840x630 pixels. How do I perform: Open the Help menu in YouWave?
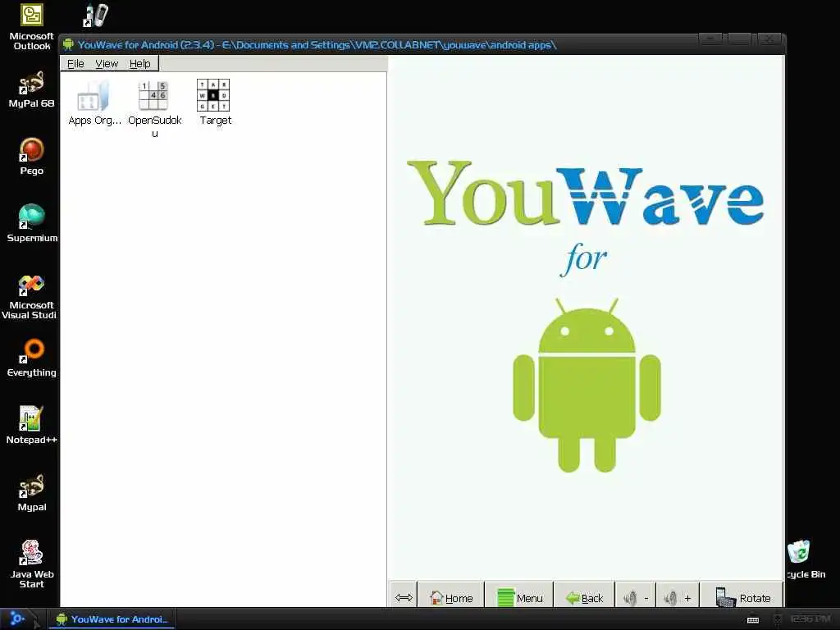pyautogui.click(x=139, y=64)
